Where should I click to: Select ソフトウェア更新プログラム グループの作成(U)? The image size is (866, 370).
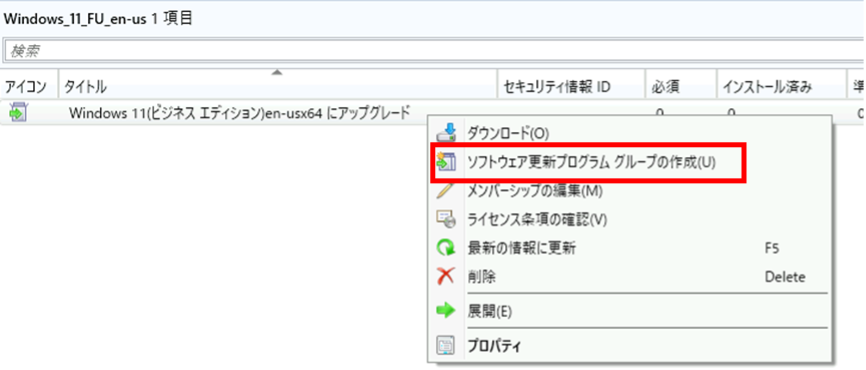(630, 162)
